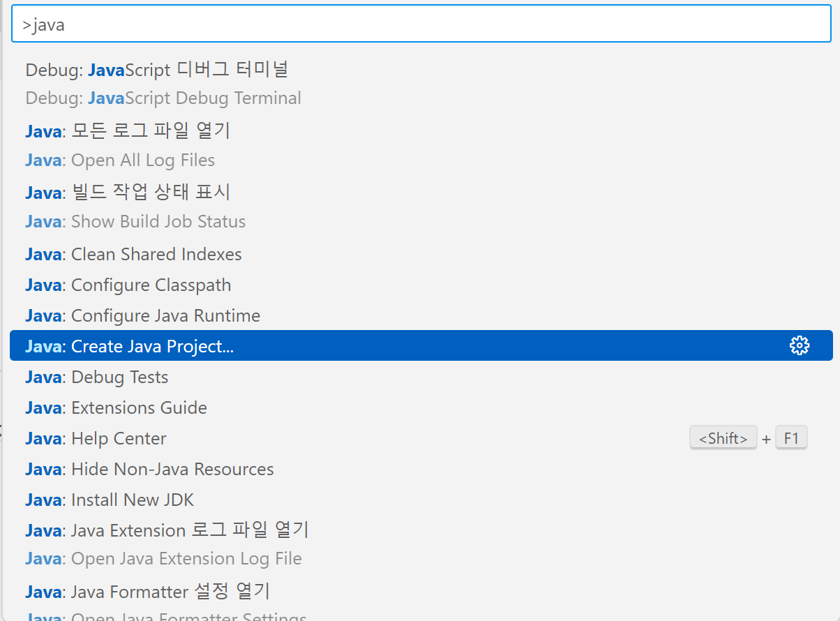
Task: Select Debug: JavaScript 디버그 터미널 command
Action: point(421,83)
